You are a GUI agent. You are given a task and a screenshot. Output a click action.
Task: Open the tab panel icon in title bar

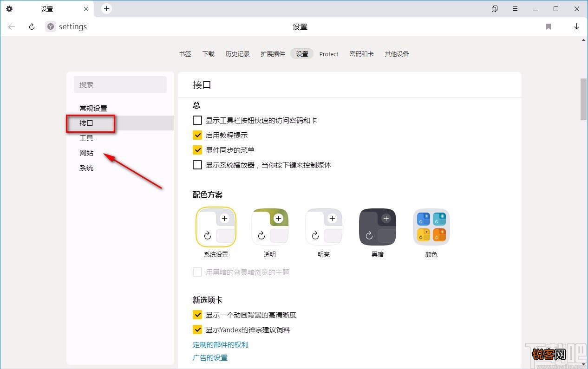(x=495, y=9)
